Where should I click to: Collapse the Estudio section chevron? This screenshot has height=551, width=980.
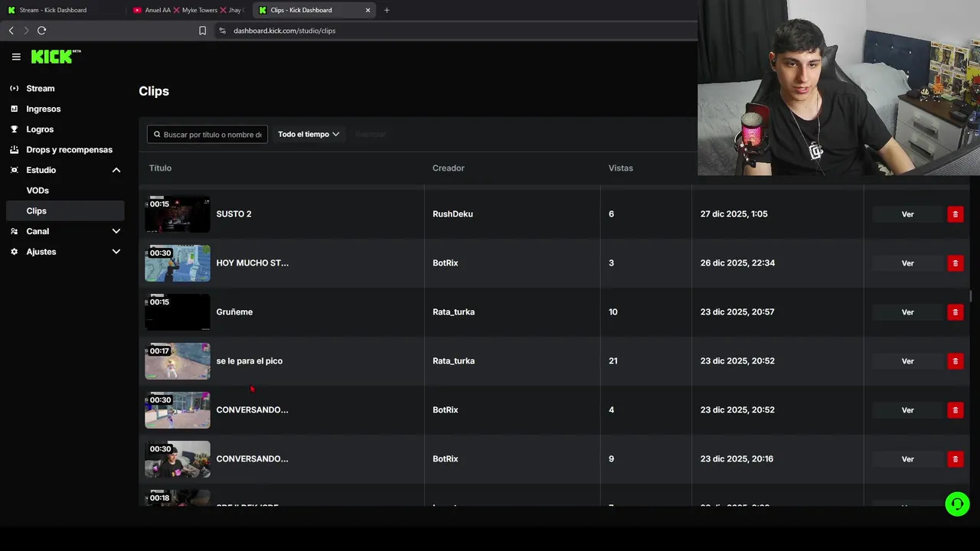point(116,170)
